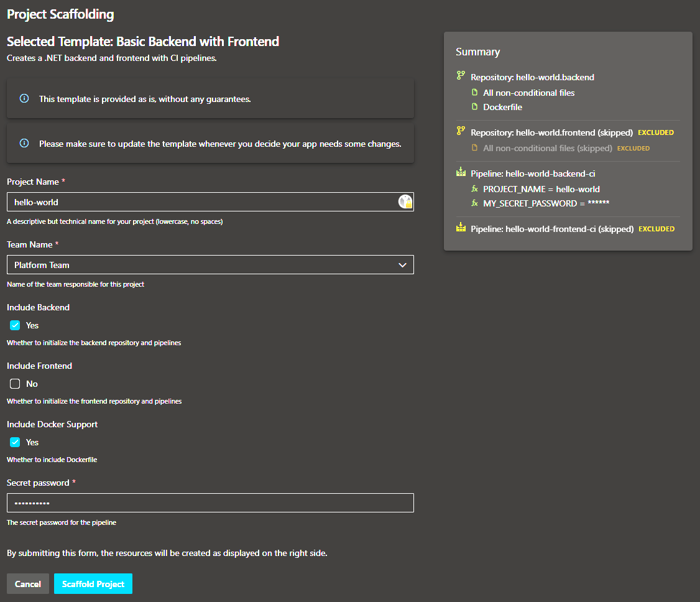700x602 pixels.
Task: Uncheck the Include Backend Yes checkbox
Action: (14, 325)
